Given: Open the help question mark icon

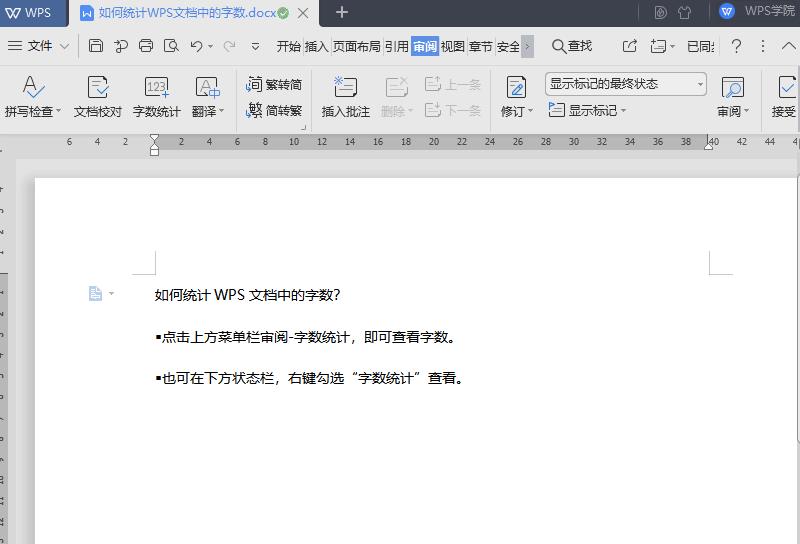Looking at the screenshot, I should pos(736,46).
